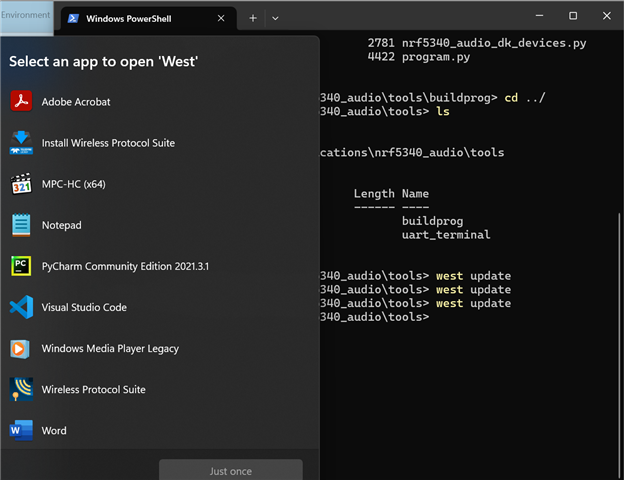Click nrf5340_audio_dk_devices.py in terminal output
The height and width of the screenshot is (480, 624).
pyautogui.click(x=494, y=43)
